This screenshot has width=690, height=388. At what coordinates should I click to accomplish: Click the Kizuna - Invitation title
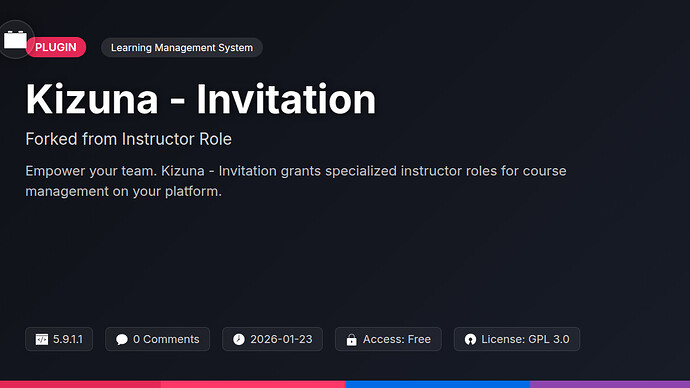201,99
